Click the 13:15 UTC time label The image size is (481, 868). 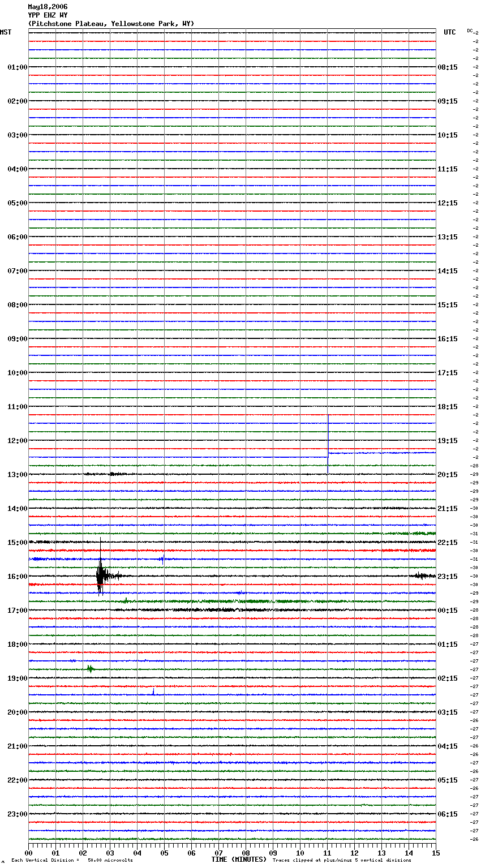pos(448,237)
